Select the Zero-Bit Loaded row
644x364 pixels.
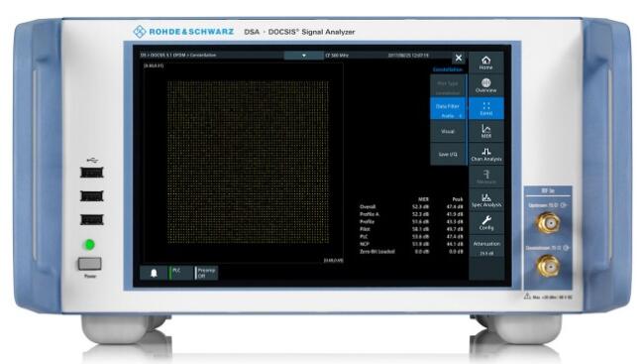click(x=411, y=251)
